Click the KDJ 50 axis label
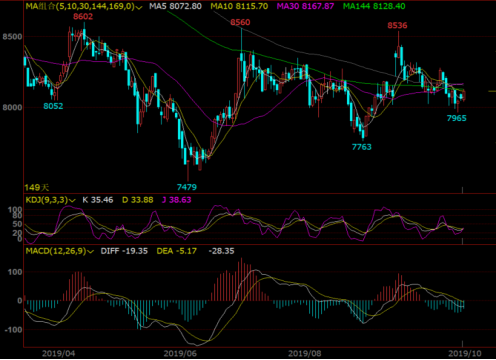This screenshot has height=360, width=496. point(17,224)
